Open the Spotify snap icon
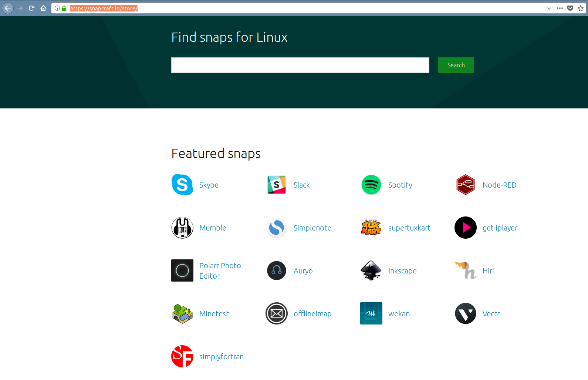The width and height of the screenshot is (588, 380). pos(371,185)
